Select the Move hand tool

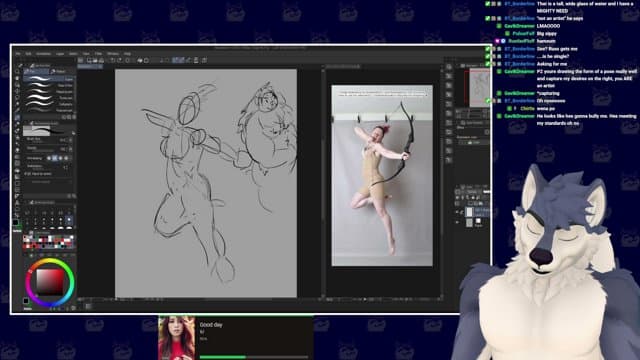17,78
